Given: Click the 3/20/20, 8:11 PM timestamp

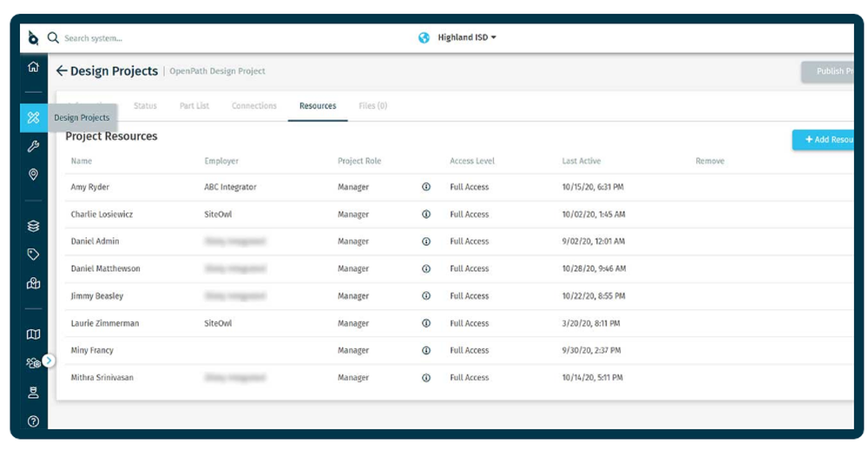Looking at the screenshot, I should [x=591, y=323].
